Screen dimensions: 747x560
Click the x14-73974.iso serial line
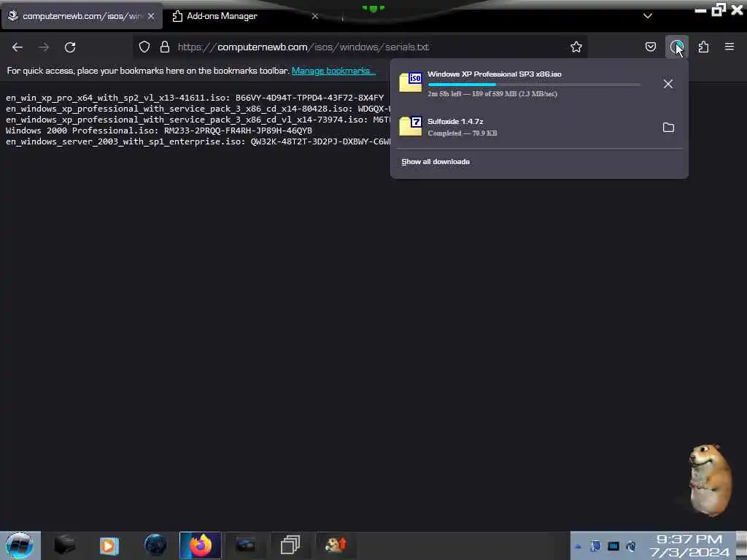pos(198,120)
